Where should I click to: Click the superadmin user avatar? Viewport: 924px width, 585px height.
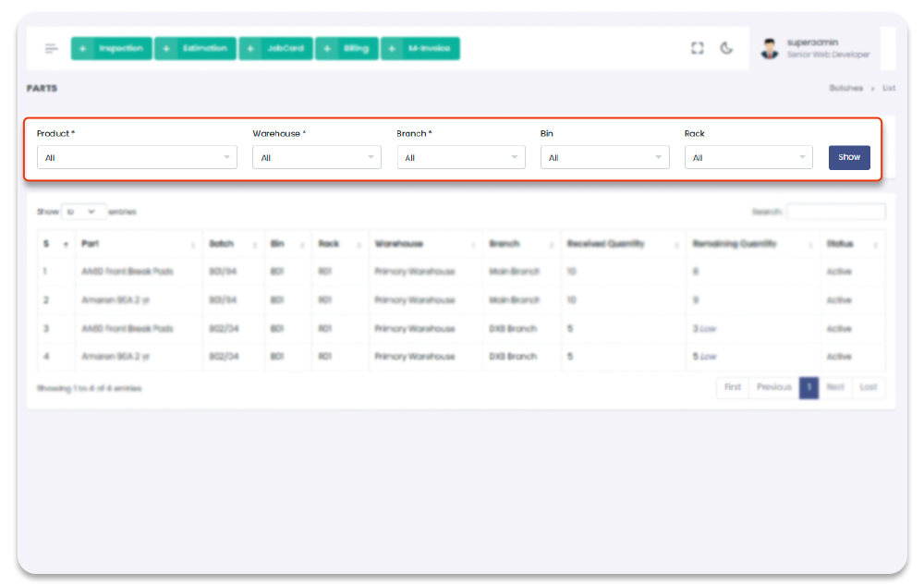(769, 49)
